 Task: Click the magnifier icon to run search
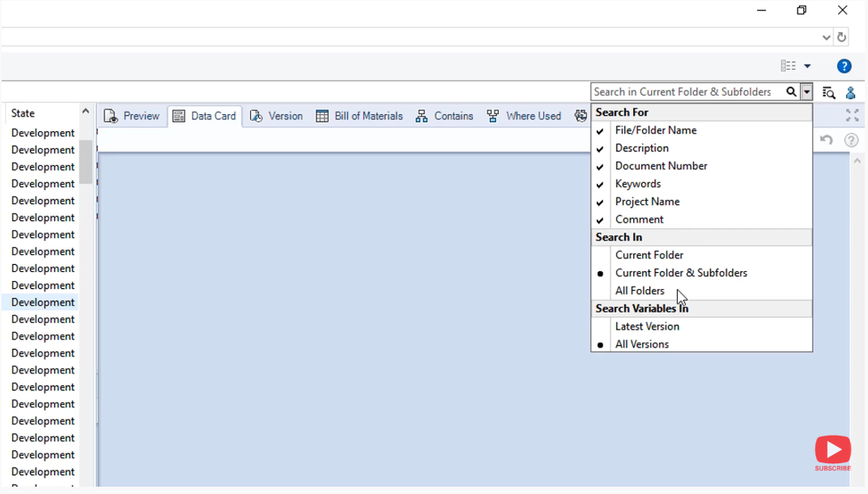791,92
